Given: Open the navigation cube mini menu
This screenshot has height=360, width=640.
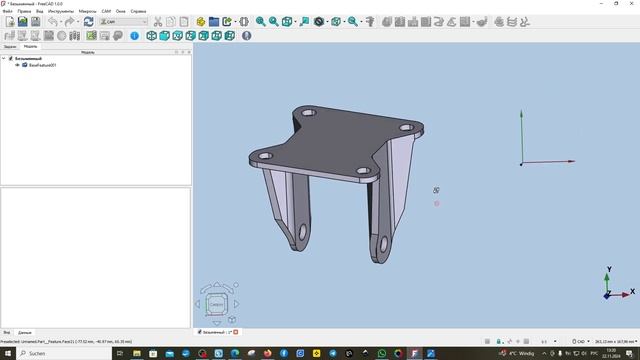Looking at the screenshot, I should 232,320.
